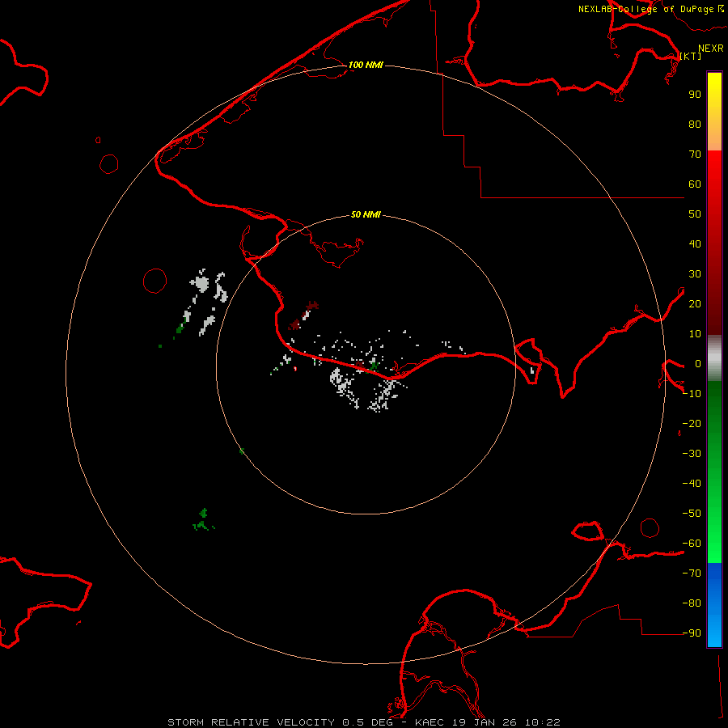Click the "[KT]" units label above the scale
The width and height of the screenshot is (728, 728).
pyautogui.click(x=691, y=56)
